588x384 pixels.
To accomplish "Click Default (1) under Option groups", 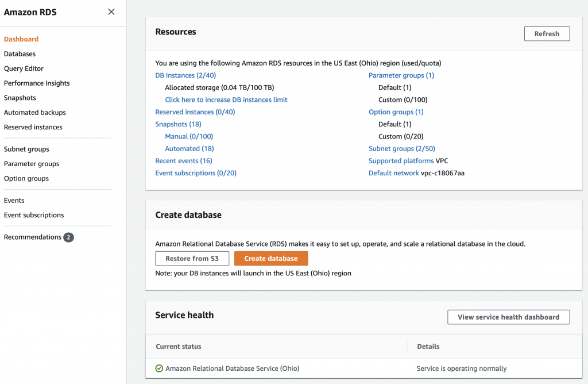I will pos(395,124).
